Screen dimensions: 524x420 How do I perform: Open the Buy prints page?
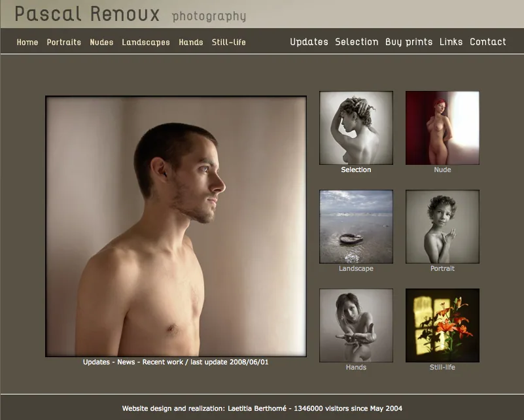pos(409,42)
